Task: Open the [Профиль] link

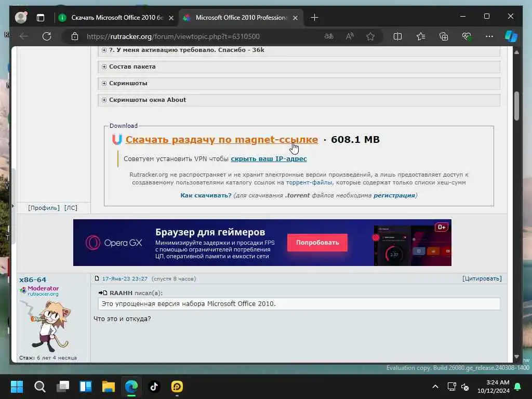Action: coord(44,208)
